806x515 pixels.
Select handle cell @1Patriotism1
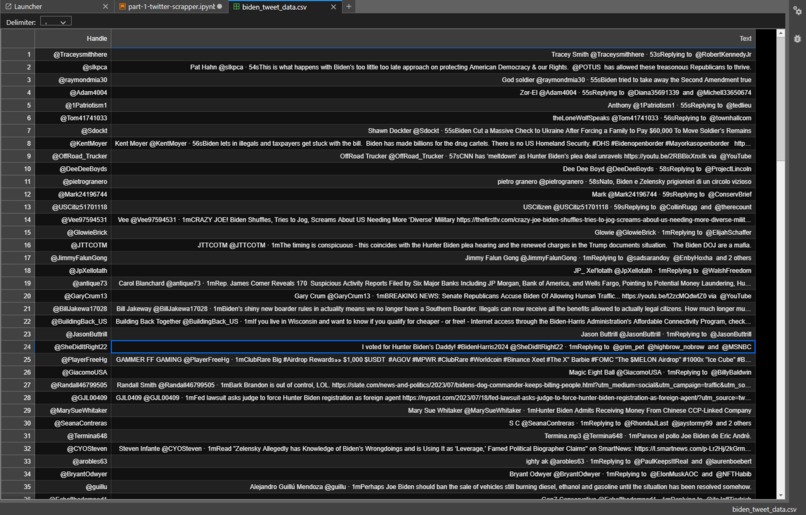pyautogui.click(x=73, y=105)
